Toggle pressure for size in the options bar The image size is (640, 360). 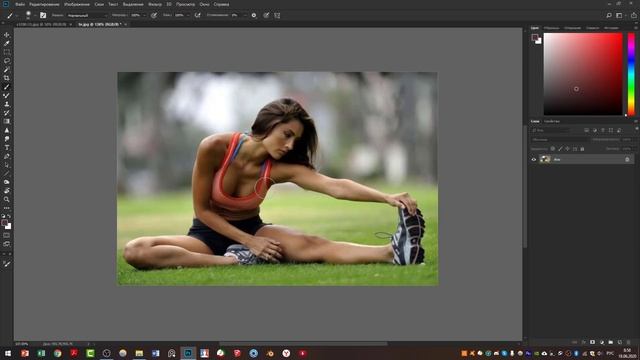[x=266, y=15]
